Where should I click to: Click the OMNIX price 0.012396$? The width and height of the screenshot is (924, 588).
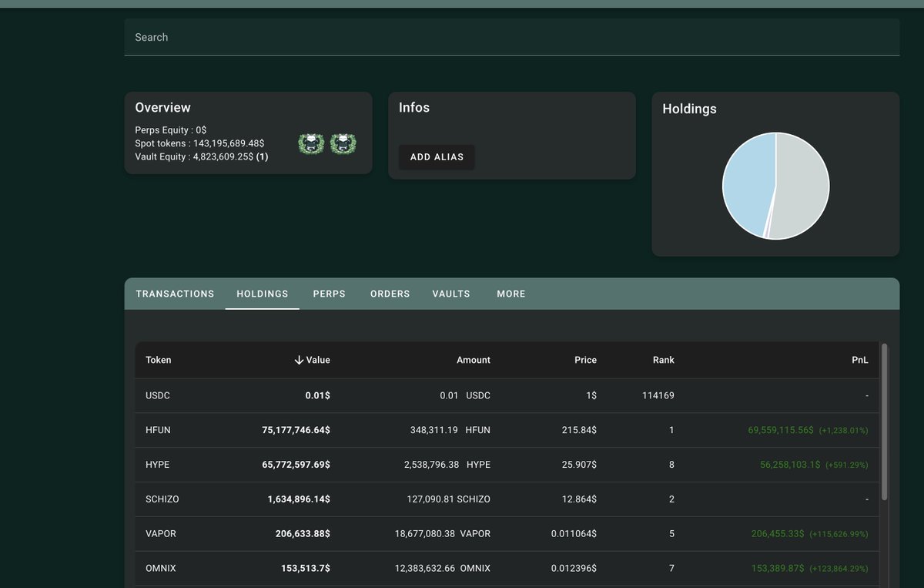pyautogui.click(x=574, y=568)
